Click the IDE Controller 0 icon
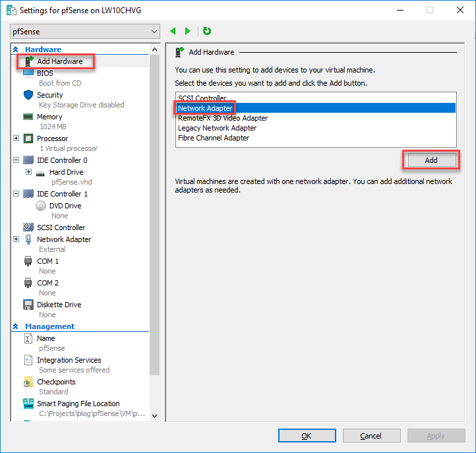476x453 pixels. point(28,160)
